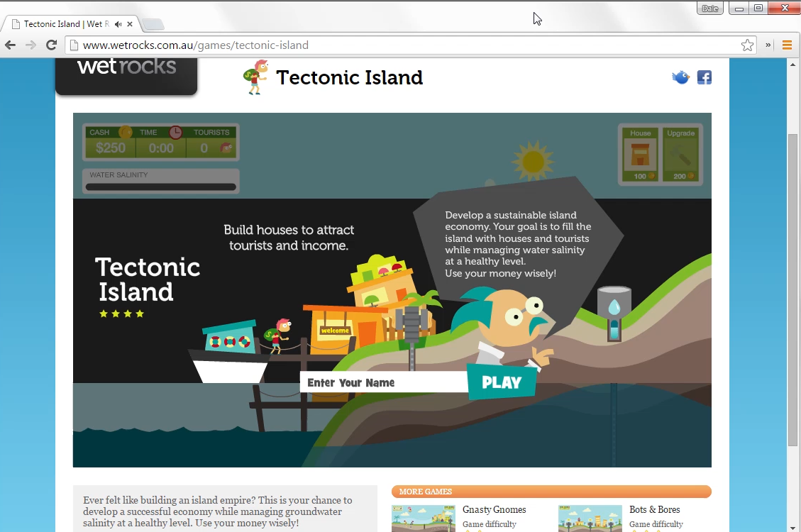This screenshot has height=532, width=801.
Task: Click the Bots & Bores thumbnail
Action: coord(590,519)
